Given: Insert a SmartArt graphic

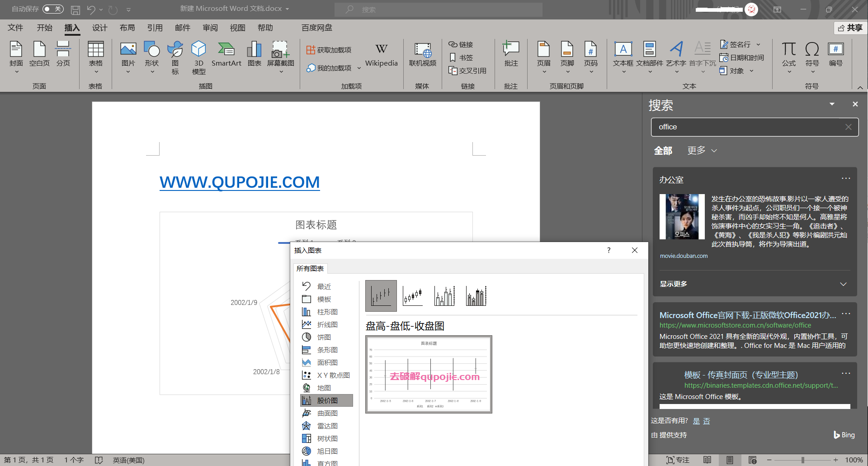Looking at the screenshot, I should pyautogui.click(x=226, y=54).
